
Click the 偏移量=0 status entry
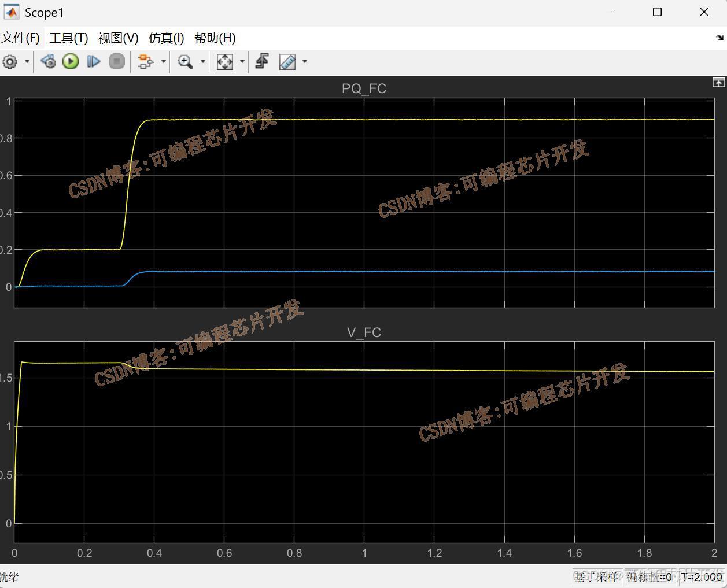[x=649, y=577]
